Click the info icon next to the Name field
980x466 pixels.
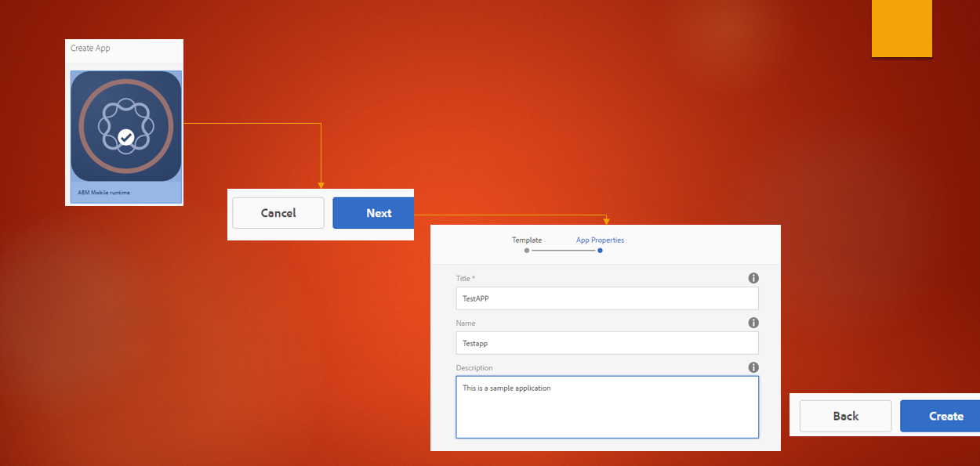[753, 323]
